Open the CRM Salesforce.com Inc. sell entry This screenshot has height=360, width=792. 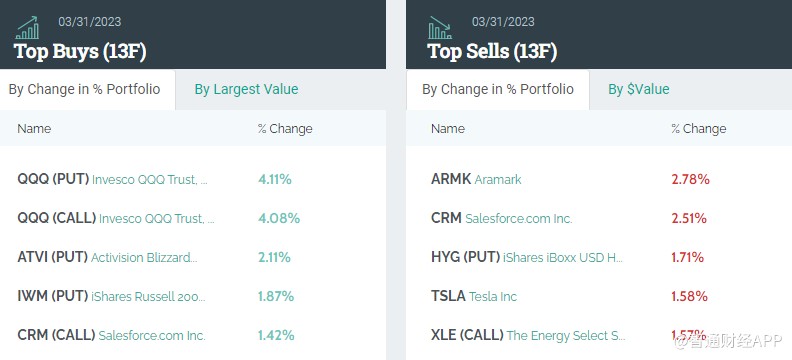[x=502, y=218]
